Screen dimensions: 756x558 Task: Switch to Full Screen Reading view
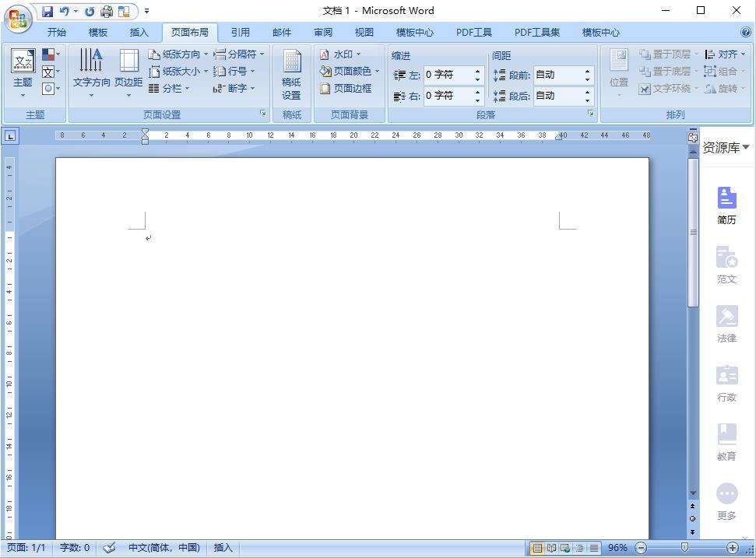pos(551,548)
